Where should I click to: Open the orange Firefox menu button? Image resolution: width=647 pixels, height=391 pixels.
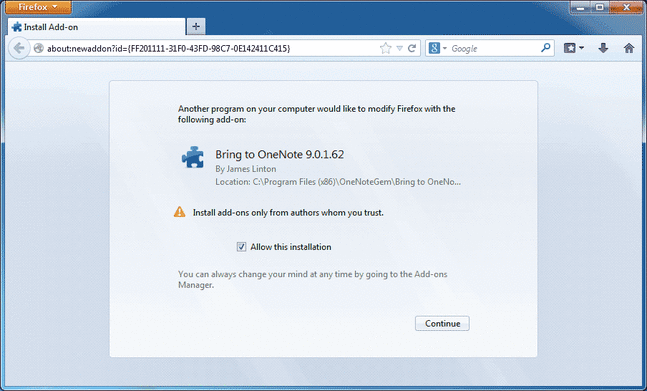click(x=38, y=7)
